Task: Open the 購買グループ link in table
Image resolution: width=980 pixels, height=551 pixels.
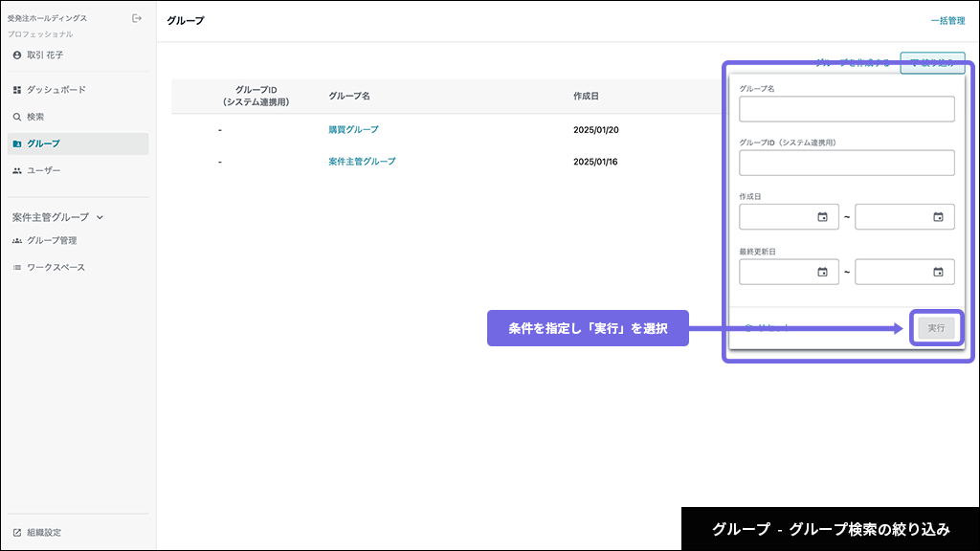Action: (354, 129)
